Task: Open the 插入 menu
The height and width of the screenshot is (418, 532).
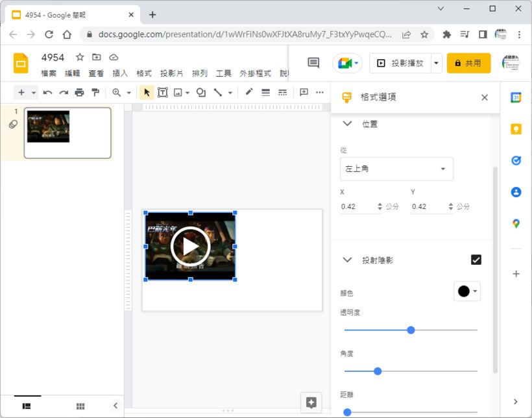Action: pyautogui.click(x=120, y=73)
